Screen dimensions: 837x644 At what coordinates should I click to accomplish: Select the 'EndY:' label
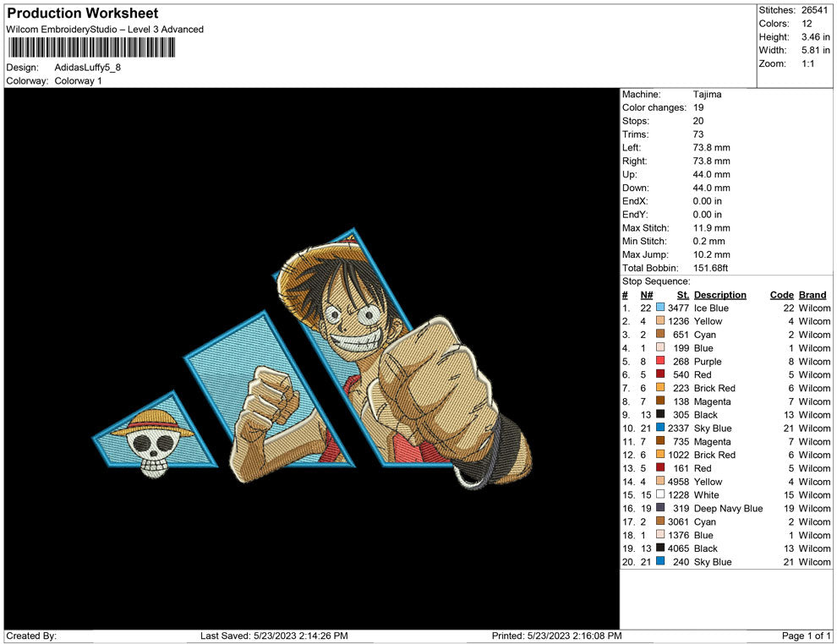pos(635,215)
